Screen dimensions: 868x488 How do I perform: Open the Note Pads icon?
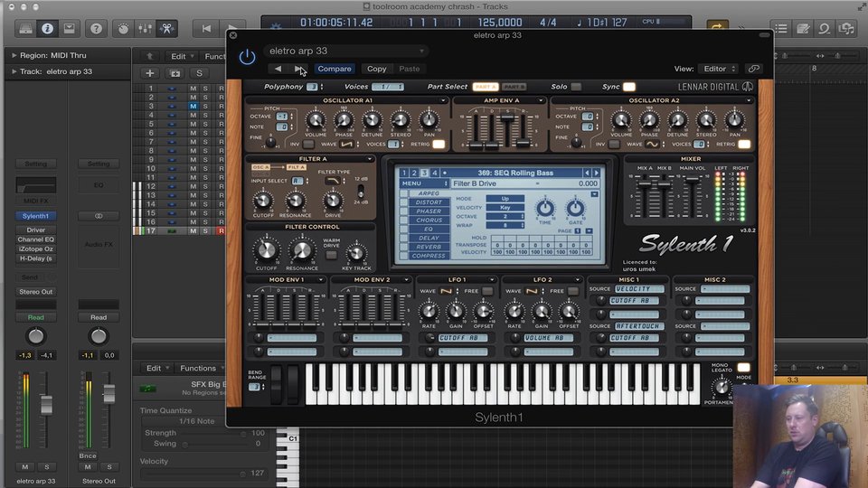pyautogui.click(x=803, y=29)
